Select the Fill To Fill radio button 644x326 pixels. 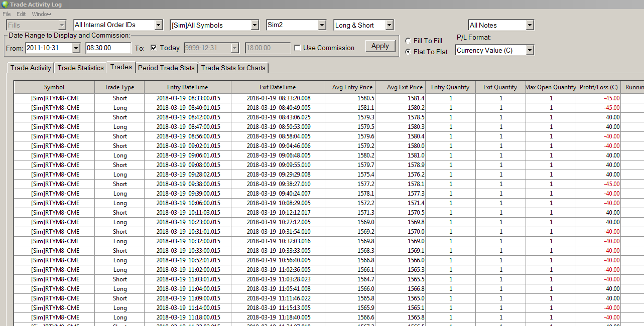click(408, 41)
